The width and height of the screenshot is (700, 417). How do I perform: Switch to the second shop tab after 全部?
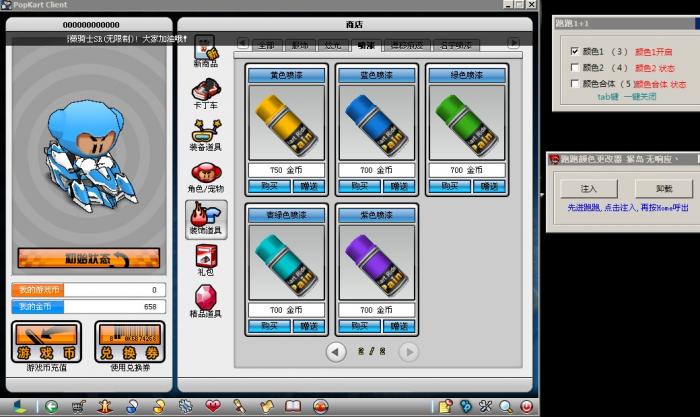(x=300, y=45)
